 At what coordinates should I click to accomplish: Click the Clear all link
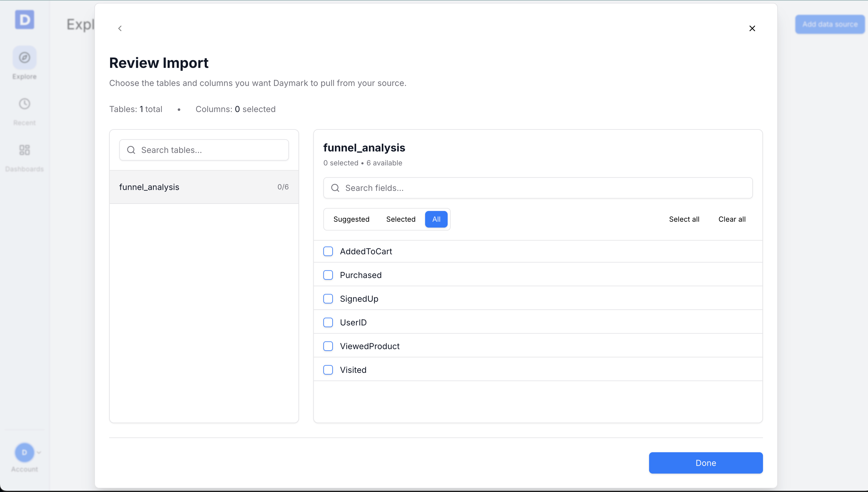(x=732, y=219)
